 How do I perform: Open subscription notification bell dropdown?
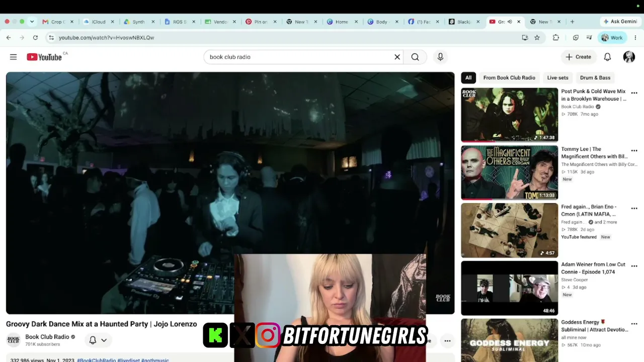[x=98, y=340]
